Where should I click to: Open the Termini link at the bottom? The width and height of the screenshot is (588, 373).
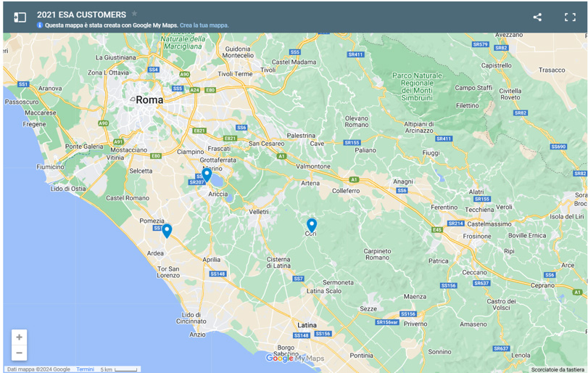(85, 369)
